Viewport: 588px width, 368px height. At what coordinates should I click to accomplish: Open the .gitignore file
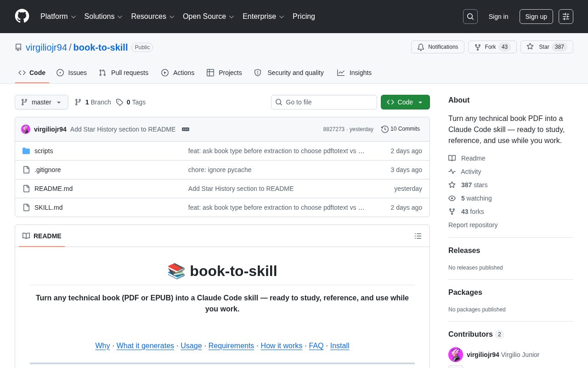coord(47,170)
